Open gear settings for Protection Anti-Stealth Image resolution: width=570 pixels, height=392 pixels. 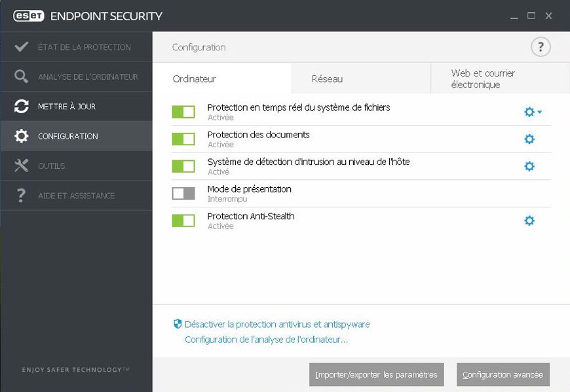coord(529,221)
